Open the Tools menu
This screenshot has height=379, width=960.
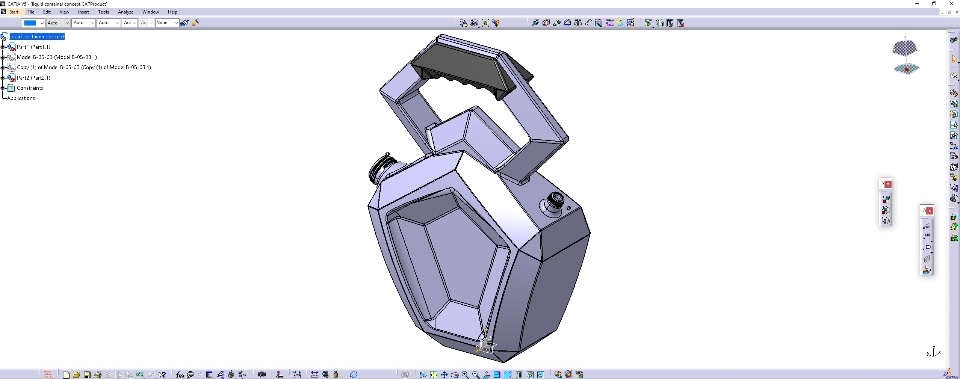pyautogui.click(x=103, y=12)
